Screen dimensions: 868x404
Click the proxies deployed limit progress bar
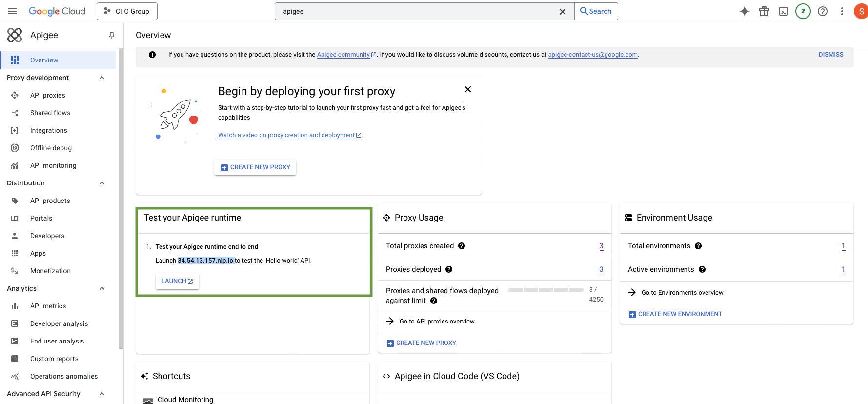[546, 290]
